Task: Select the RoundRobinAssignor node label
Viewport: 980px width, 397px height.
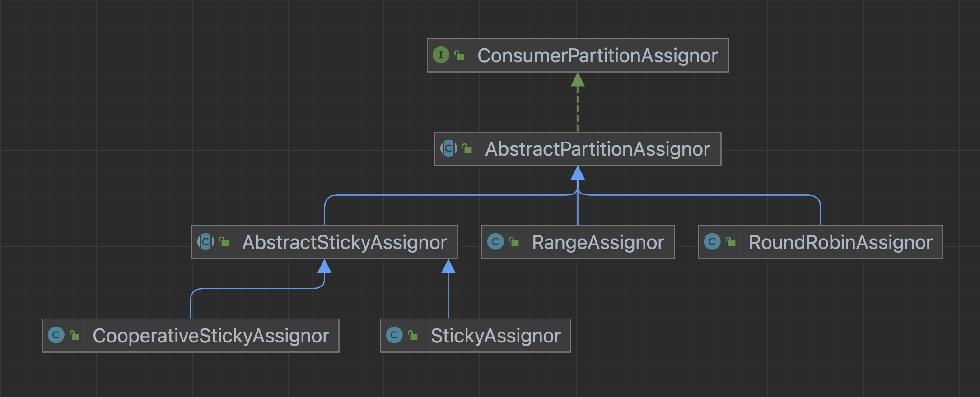Action: [x=840, y=243]
